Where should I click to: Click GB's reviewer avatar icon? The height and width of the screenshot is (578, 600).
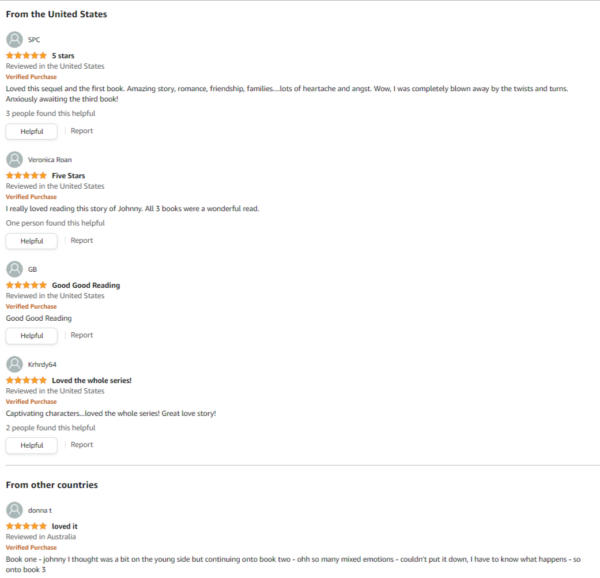[x=15, y=269]
